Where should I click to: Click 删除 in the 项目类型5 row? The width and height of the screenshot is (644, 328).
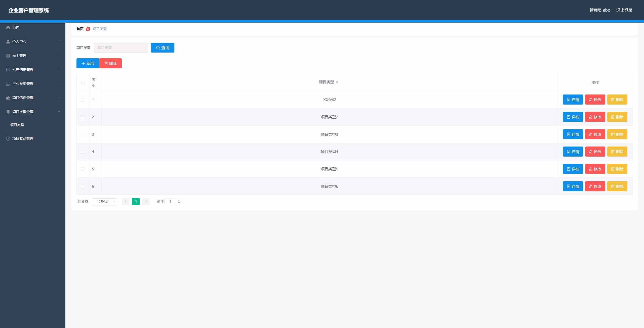pyautogui.click(x=617, y=169)
